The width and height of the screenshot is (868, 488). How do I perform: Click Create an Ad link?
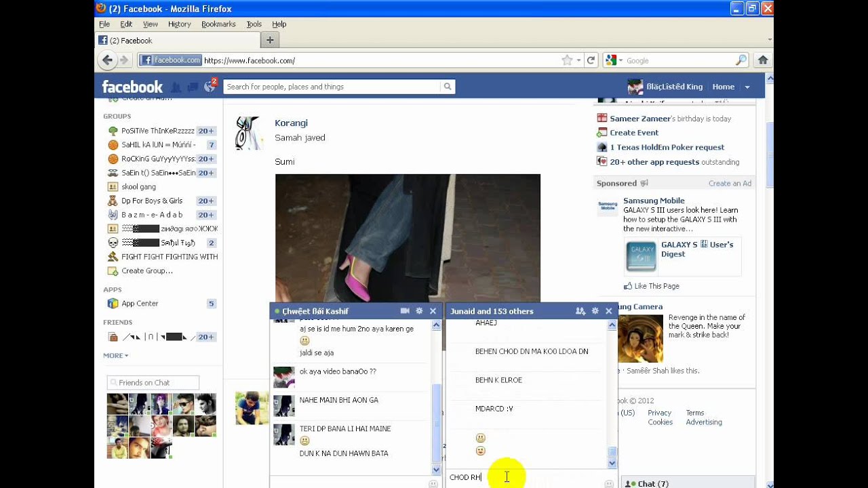tap(730, 183)
